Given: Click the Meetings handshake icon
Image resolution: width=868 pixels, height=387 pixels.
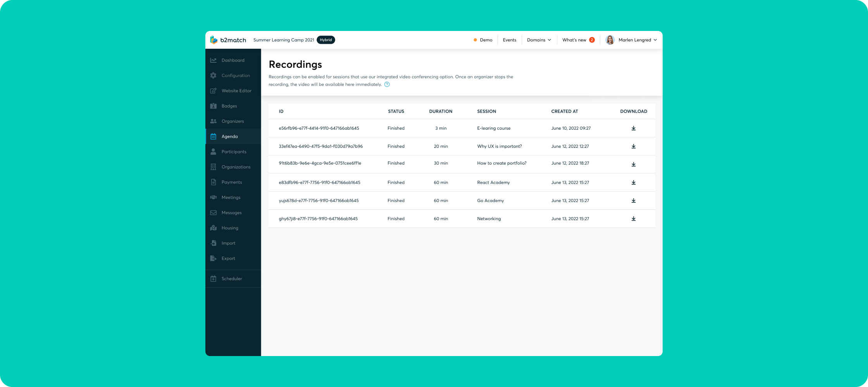Looking at the screenshot, I should click(213, 197).
